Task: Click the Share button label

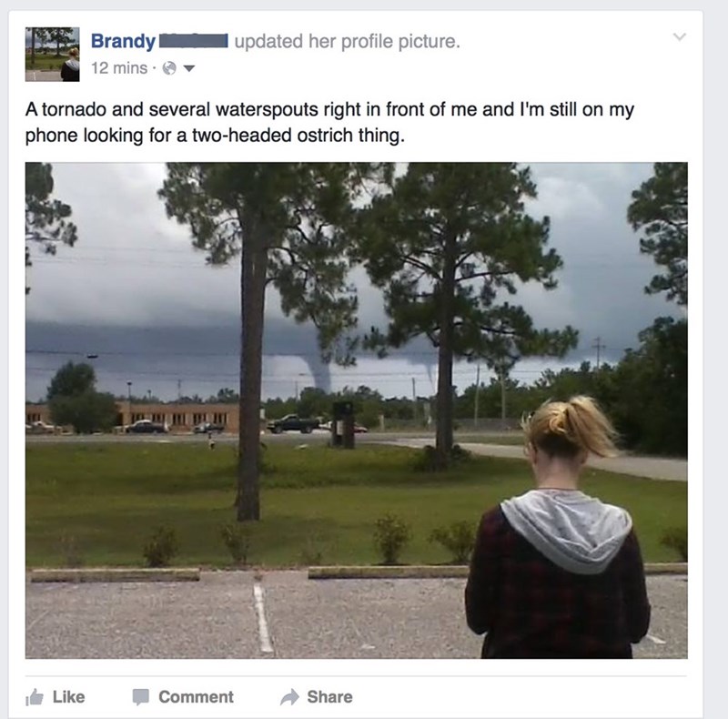Action: coord(329,697)
